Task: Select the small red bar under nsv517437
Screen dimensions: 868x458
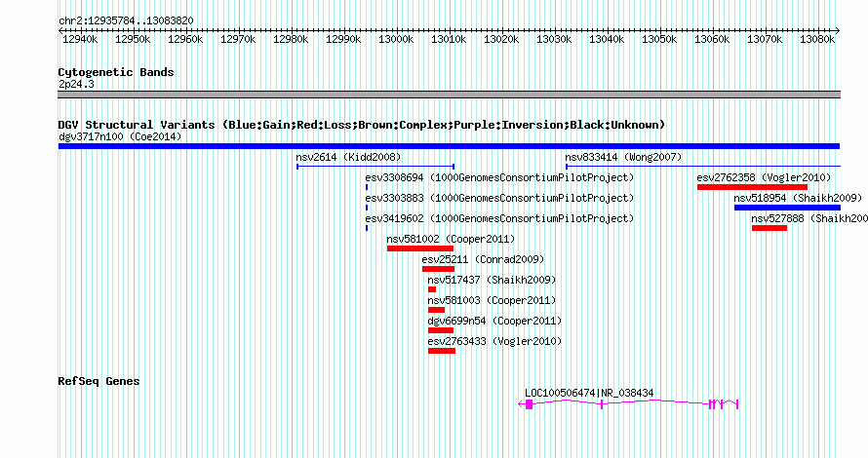Action: coord(432,289)
